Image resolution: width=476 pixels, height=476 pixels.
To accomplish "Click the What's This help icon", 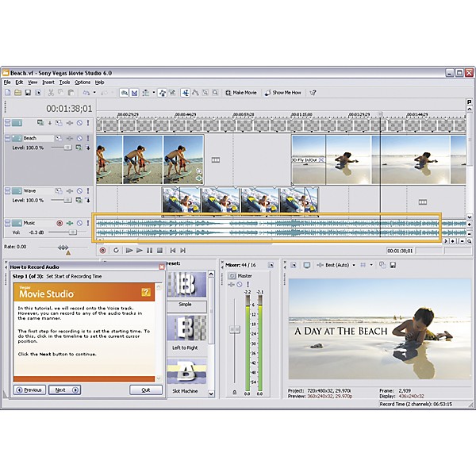I will tap(313, 93).
